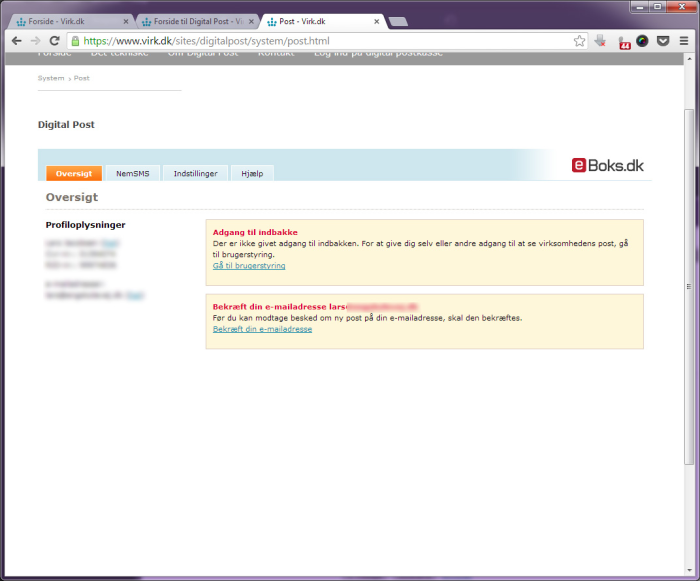This screenshot has height=581, width=700.
Task: Click the 'Post' breadcrumb item
Action: tap(82, 78)
